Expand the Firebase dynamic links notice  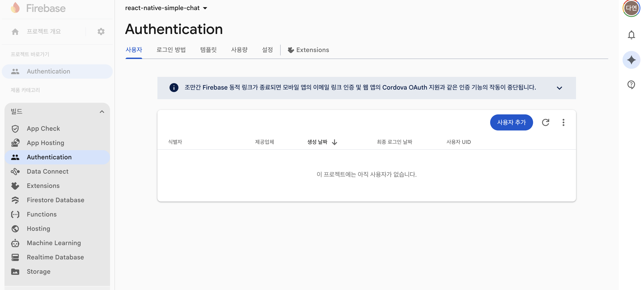tap(559, 88)
